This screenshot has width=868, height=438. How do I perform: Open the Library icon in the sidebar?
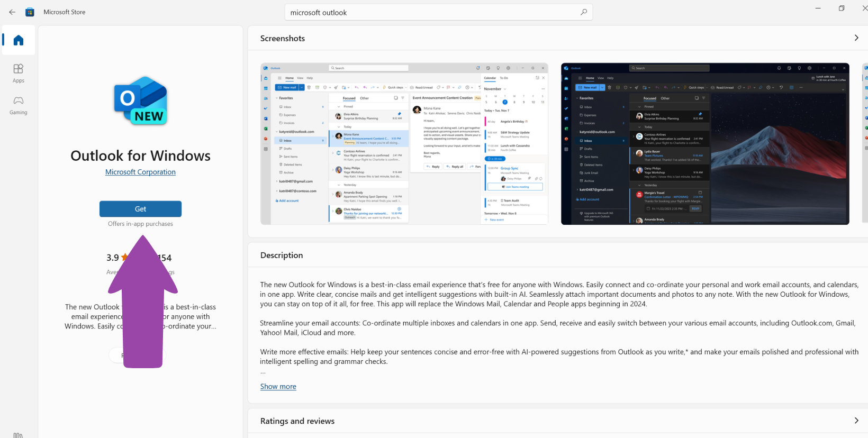pos(18,435)
